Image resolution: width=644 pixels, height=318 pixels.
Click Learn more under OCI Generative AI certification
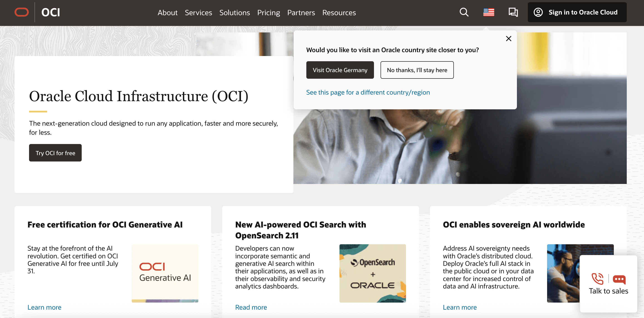tap(44, 307)
